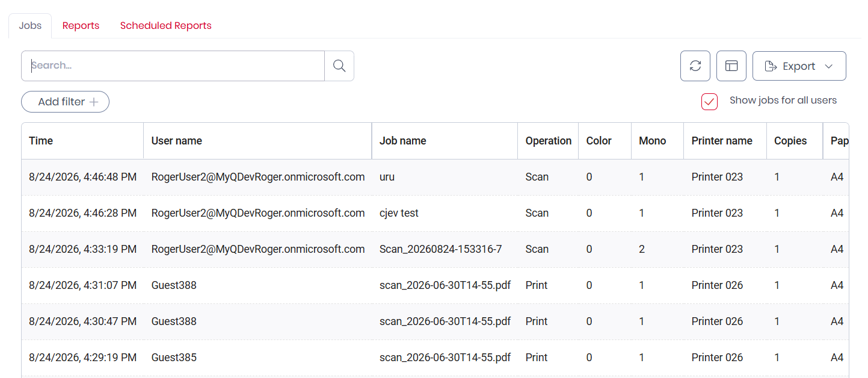
Task: Click the timestamp 8/24/2026, 4:31:07 PM
Action: point(83,285)
